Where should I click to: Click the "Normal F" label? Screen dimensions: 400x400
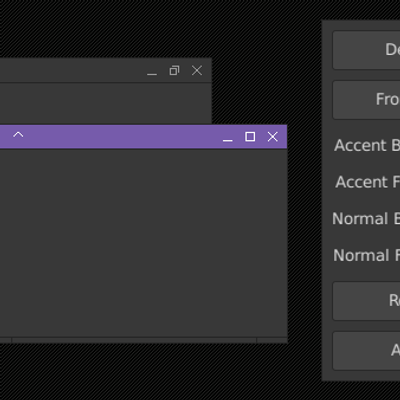coord(367,255)
